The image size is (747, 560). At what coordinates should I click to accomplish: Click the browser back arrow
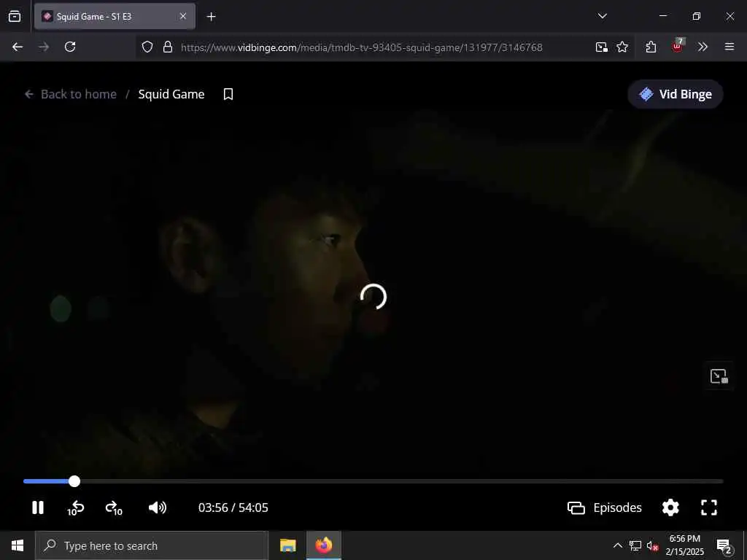(18, 47)
